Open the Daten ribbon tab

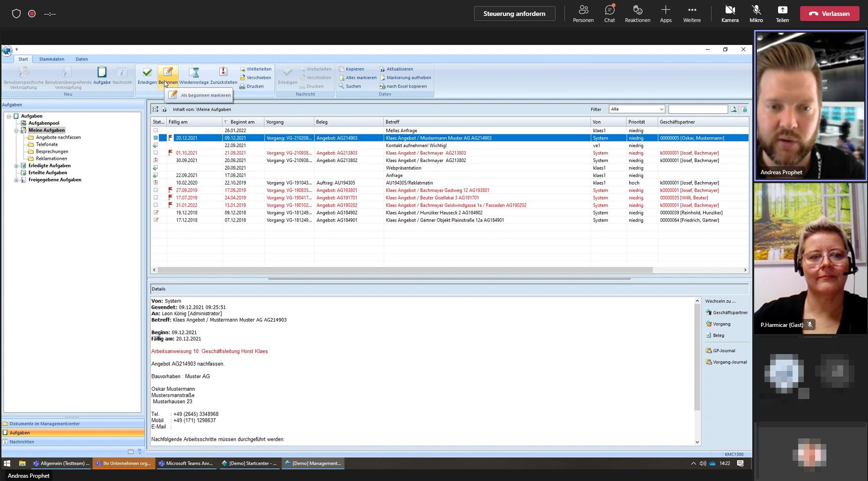coord(82,59)
